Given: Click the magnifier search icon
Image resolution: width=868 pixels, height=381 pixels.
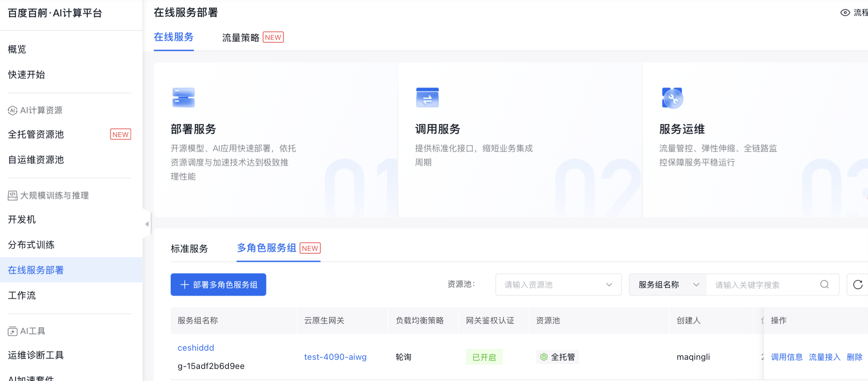Looking at the screenshot, I should tap(824, 285).
